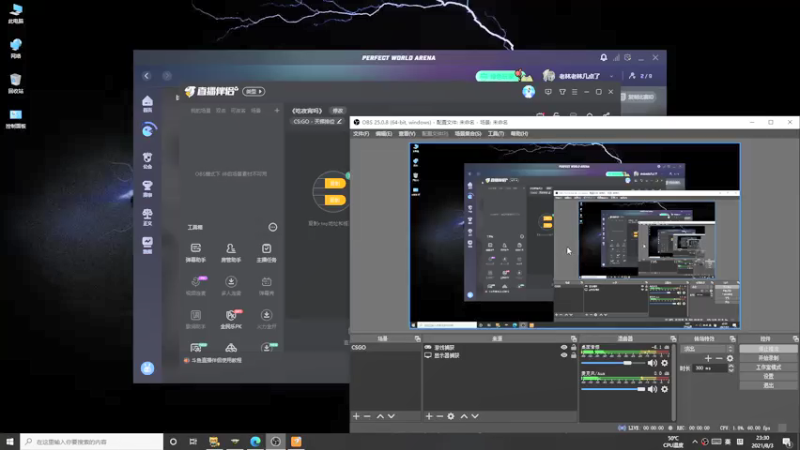Adjust the transition duration spinner arrows
This screenshot has width=800, height=450.
pyautogui.click(x=731, y=368)
